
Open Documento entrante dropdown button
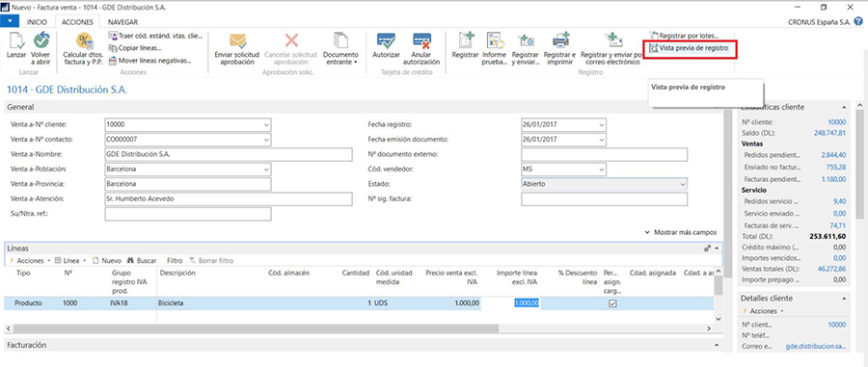coord(340,47)
